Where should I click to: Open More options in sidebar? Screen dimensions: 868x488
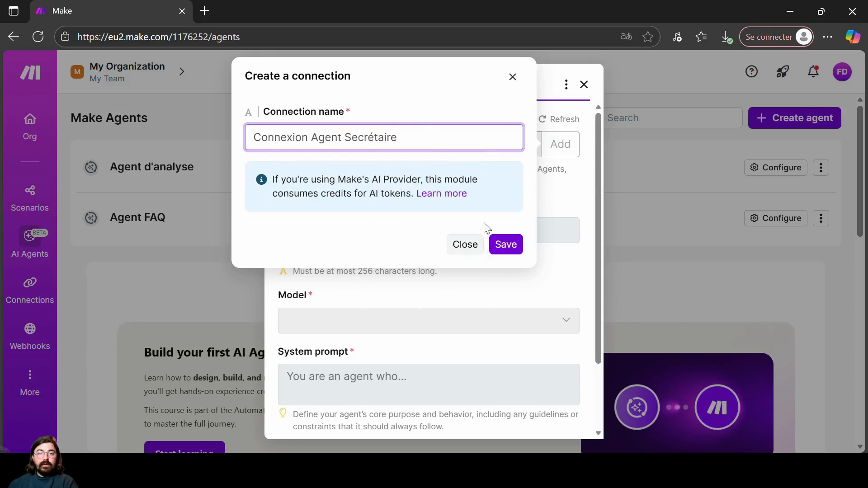point(30,382)
